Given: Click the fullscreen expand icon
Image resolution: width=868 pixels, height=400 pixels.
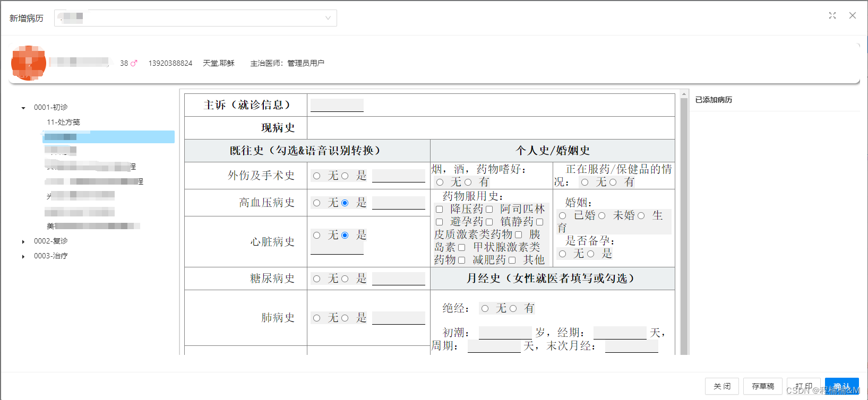Looking at the screenshot, I should 832,15.
